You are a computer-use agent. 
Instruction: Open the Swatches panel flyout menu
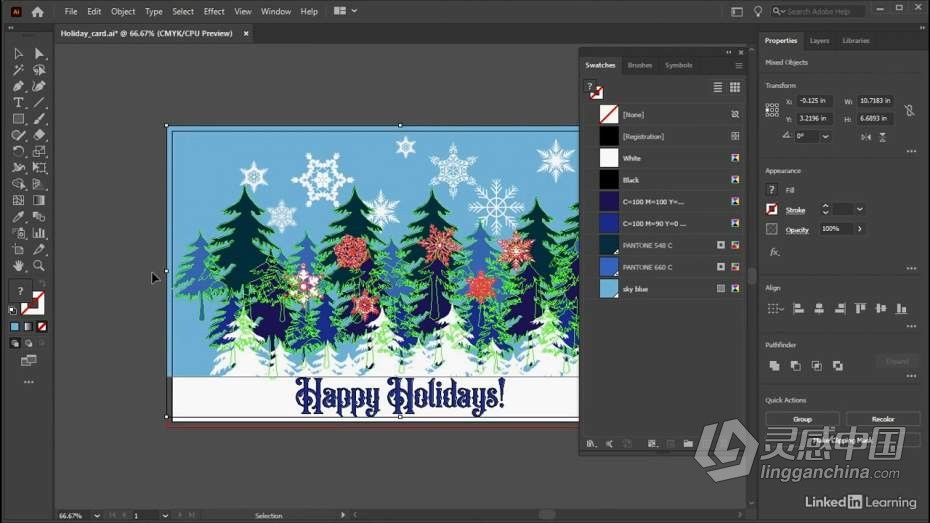(739, 66)
